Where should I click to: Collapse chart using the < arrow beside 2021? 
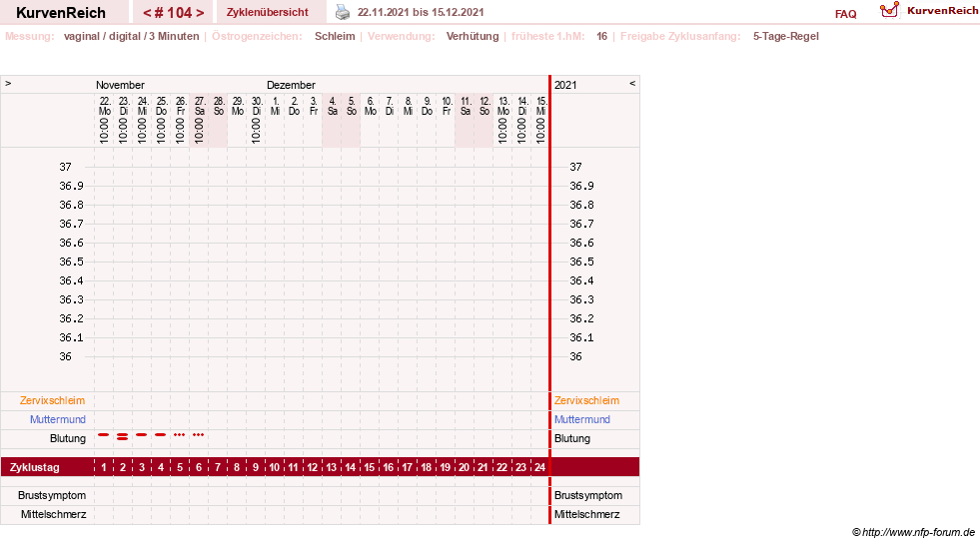coord(632,83)
